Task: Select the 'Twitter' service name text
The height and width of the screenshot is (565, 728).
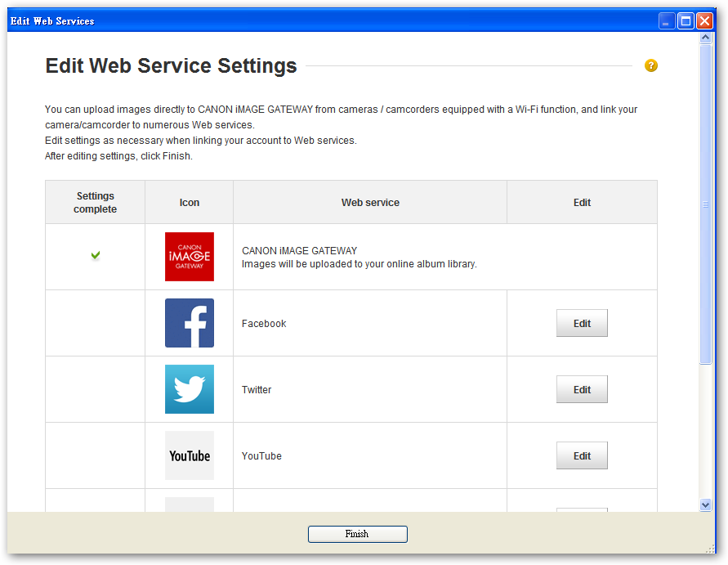Action: [257, 390]
